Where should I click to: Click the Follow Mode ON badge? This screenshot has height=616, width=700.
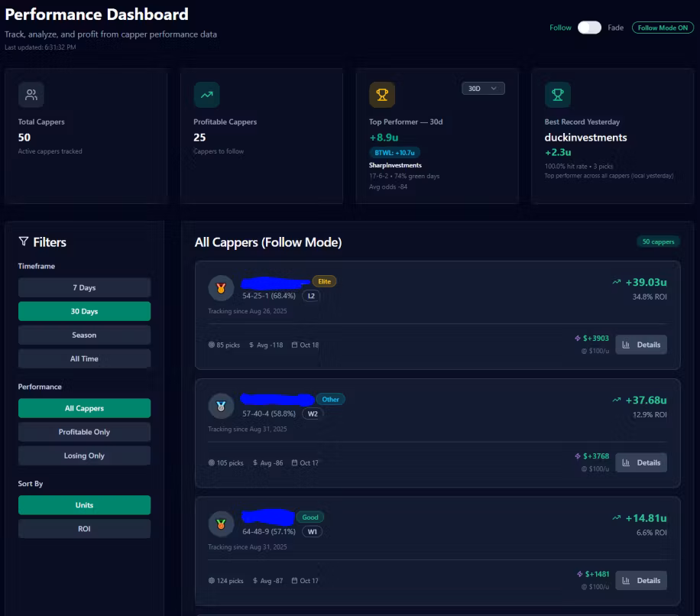[x=663, y=28]
